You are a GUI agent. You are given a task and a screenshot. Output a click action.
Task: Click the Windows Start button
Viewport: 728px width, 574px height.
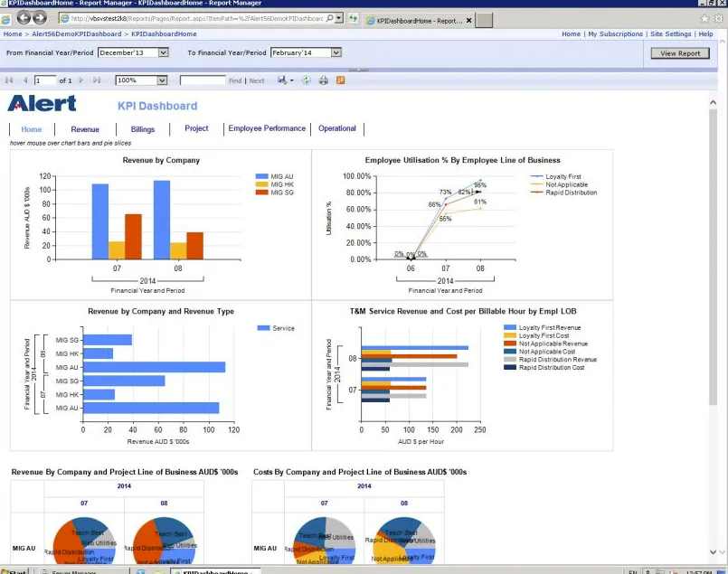14,570
